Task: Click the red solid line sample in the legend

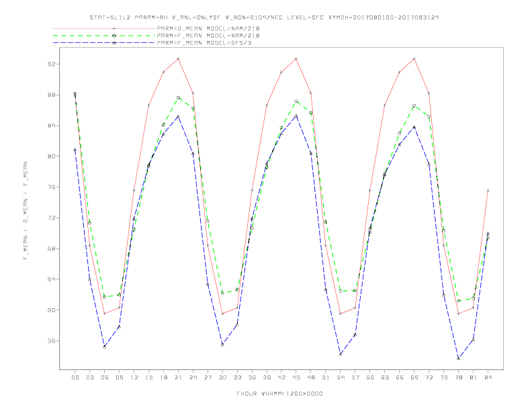Action: click(104, 28)
